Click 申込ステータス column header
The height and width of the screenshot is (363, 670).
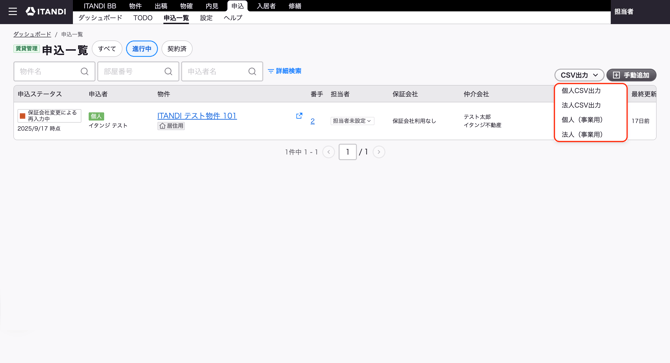point(40,94)
